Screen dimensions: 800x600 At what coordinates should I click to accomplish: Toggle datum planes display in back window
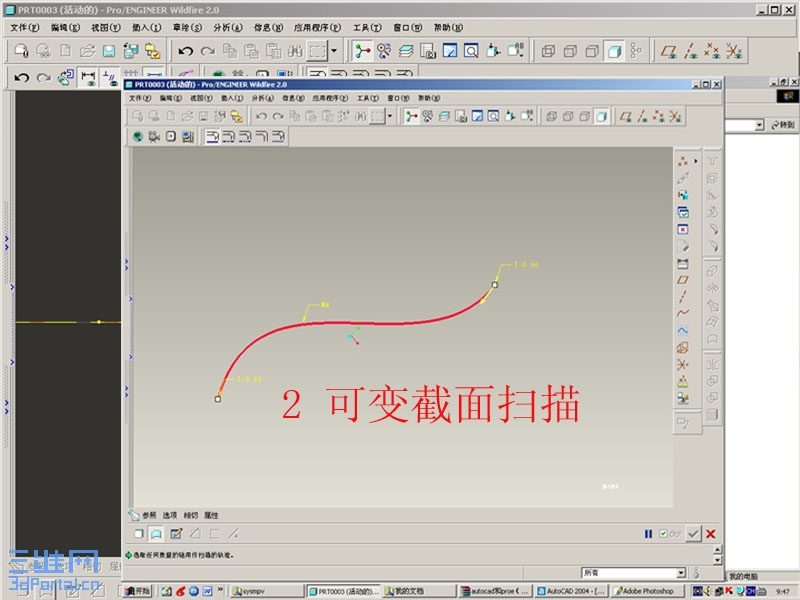(669, 51)
